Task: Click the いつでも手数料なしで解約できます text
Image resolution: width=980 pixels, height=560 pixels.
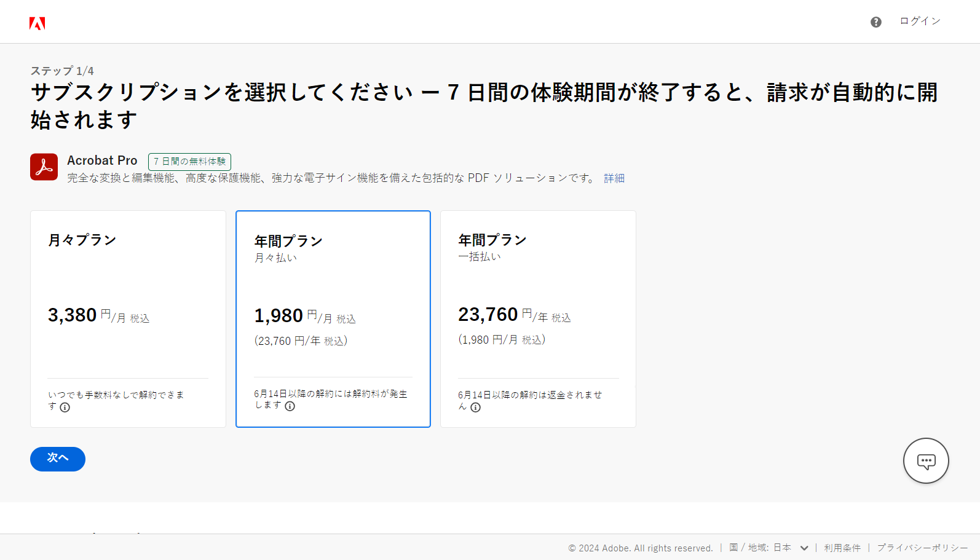Action: point(116,400)
